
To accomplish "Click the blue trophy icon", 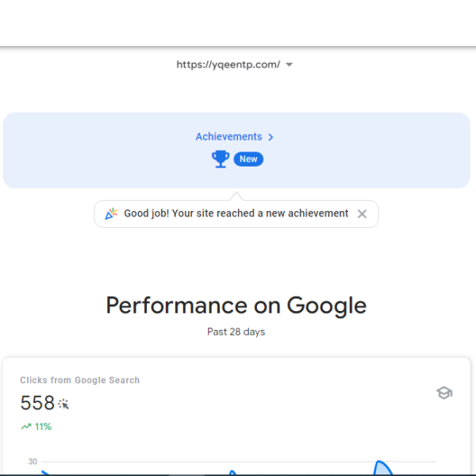I will click(x=221, y=159).
